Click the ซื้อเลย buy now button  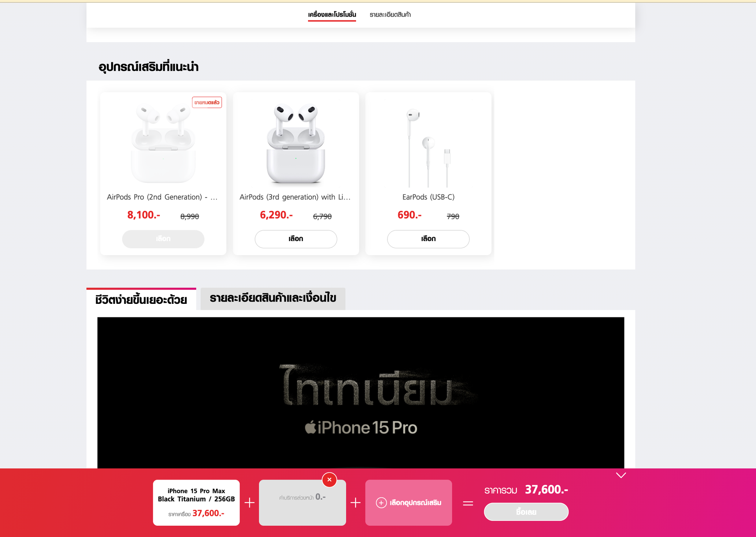[x=526, y=512]
